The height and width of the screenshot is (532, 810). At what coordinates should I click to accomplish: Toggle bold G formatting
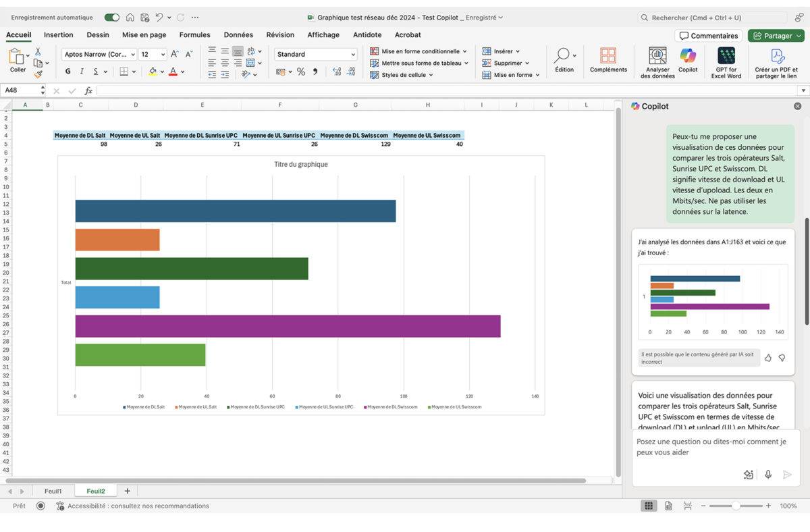tap(67, 71)
